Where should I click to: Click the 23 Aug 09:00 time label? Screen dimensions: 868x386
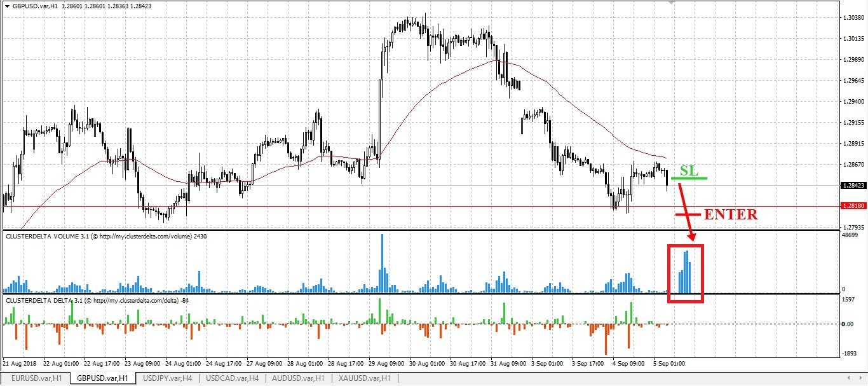tap(142, 364)
